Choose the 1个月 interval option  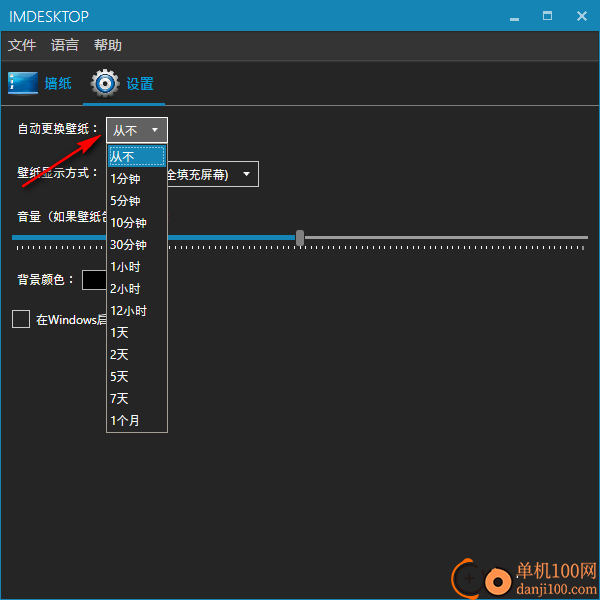137,421
